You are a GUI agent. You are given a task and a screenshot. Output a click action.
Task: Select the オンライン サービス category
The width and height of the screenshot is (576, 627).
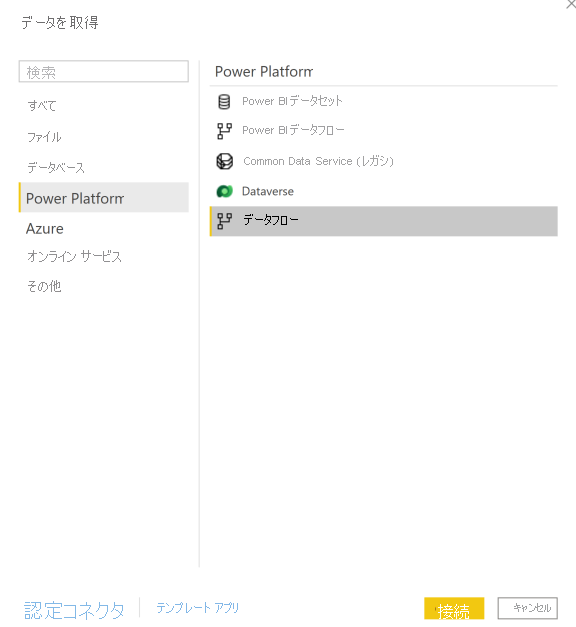tap(74, 256)
